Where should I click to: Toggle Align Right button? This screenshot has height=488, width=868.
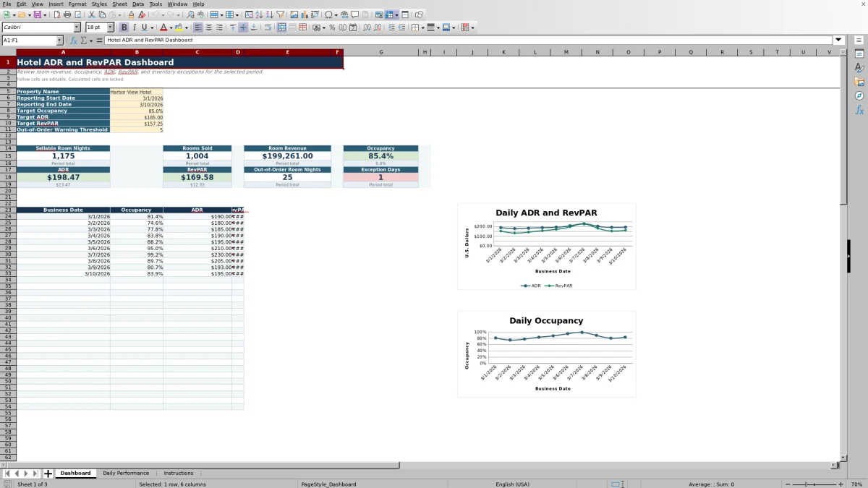[x=218, y=27]
